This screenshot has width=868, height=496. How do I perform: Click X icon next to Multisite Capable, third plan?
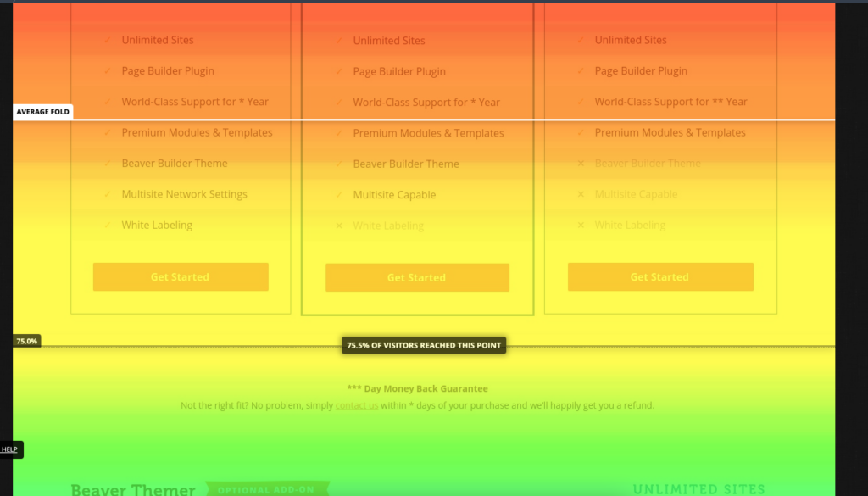pyautogui.click(x=580, y=194)
